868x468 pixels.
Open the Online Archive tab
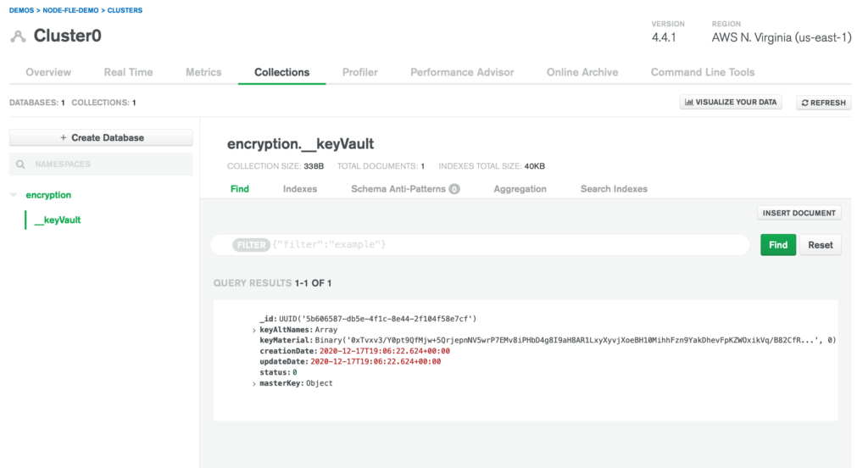[582, 73]
